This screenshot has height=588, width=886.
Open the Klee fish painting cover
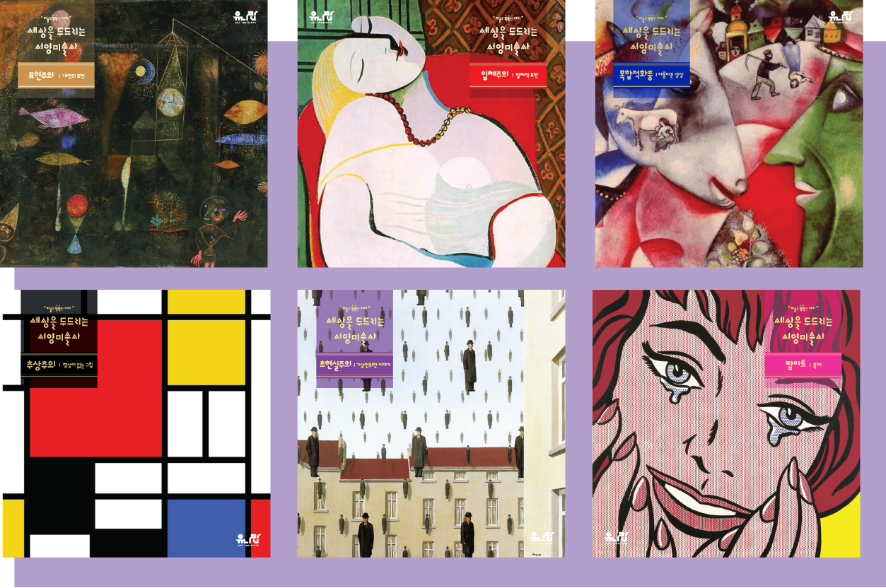coord(134,134)
